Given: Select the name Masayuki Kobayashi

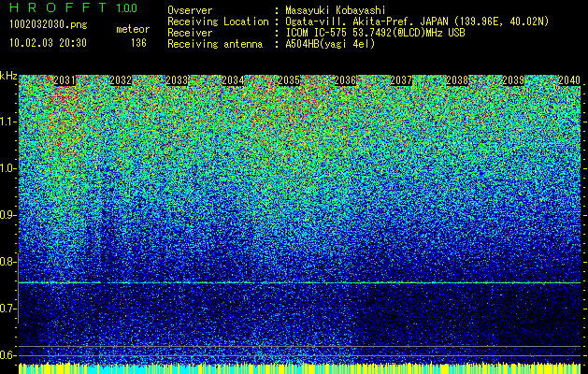Looking at the screenshot, I should [x=336, y=10].
